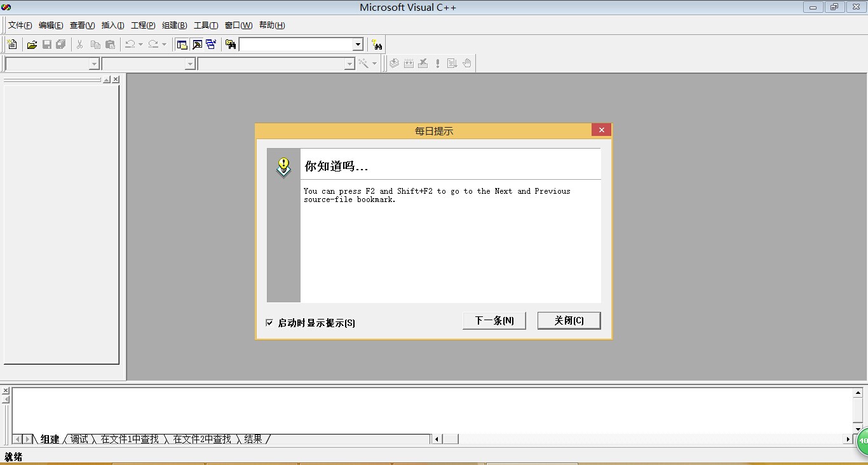Open the Redo history dropdown arrow
868x465 pixels.
(164, 44)
